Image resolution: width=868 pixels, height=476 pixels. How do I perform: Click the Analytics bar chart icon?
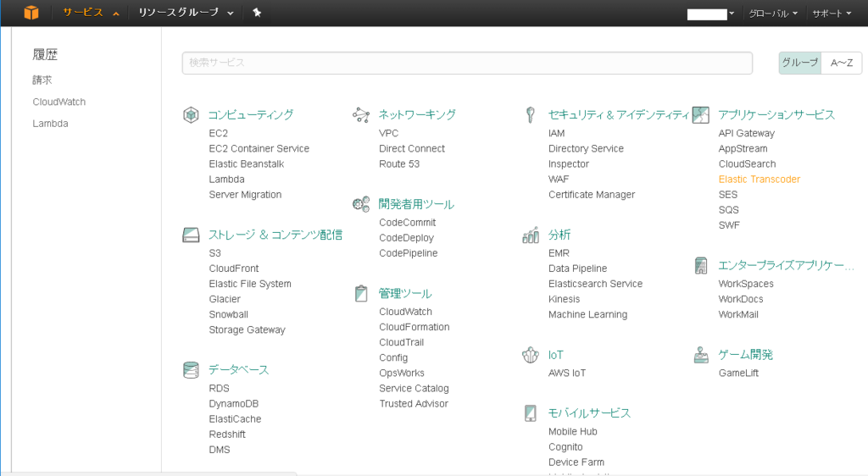pyautogui.click(x=531, y=235)
